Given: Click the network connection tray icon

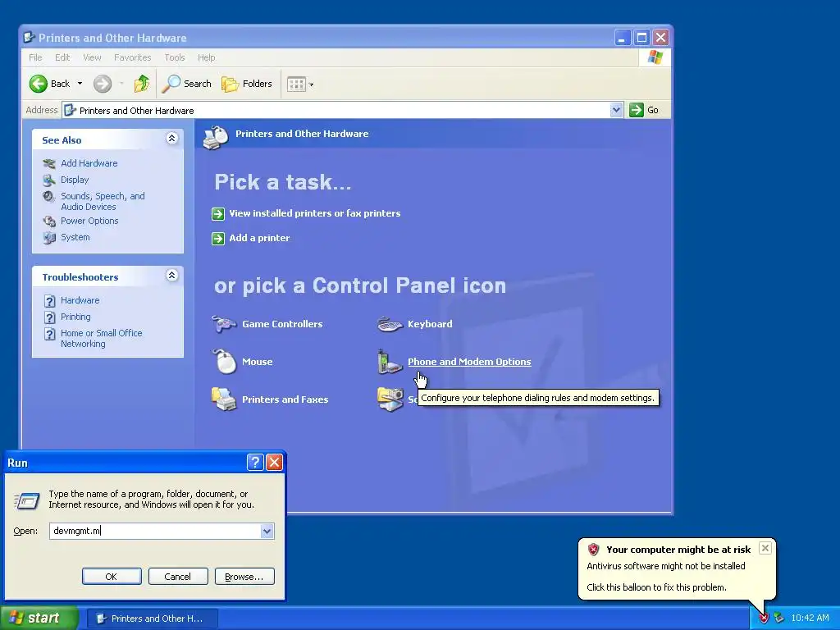Looking at the screenshot, I should point(779,619).
